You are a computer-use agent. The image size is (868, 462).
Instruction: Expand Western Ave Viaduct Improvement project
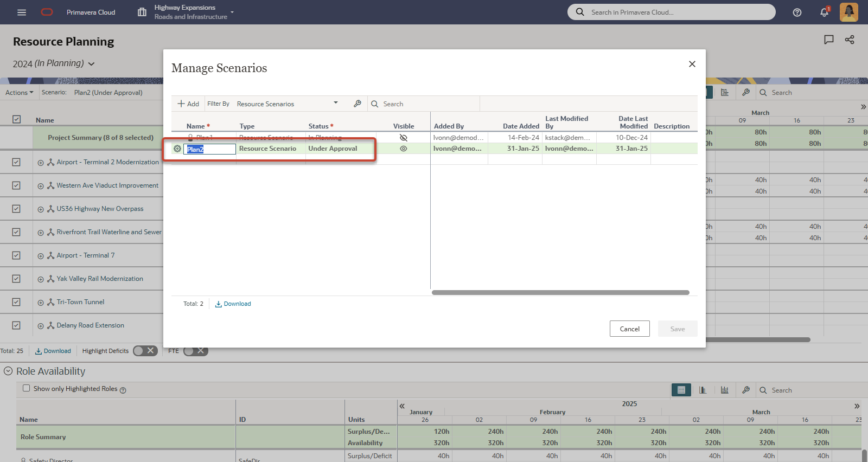click(41, 186)
